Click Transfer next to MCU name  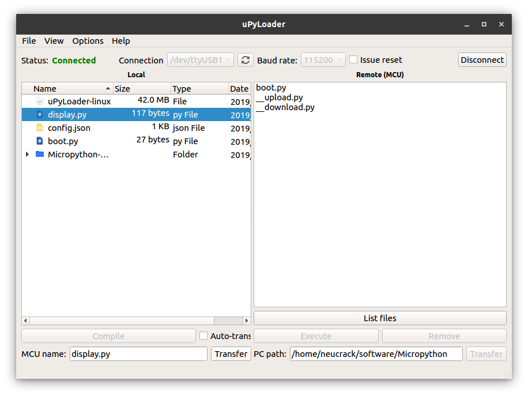click(x=231, y=353)
